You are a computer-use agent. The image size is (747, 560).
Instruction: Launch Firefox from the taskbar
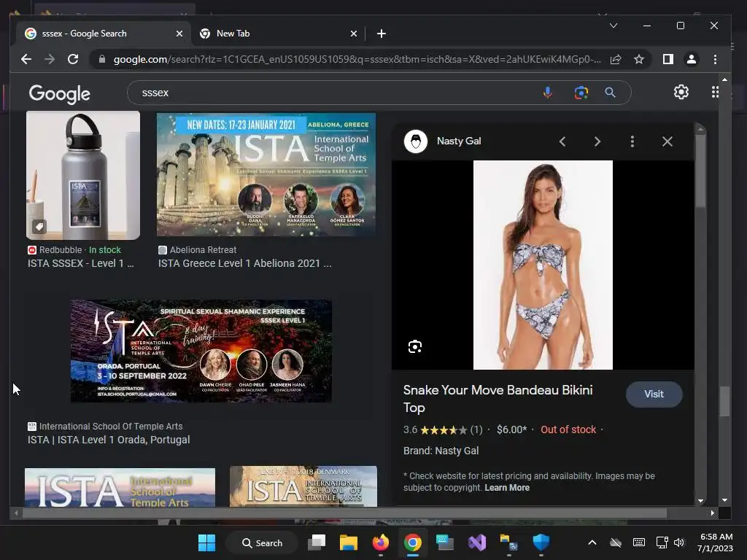click(381, 542)
